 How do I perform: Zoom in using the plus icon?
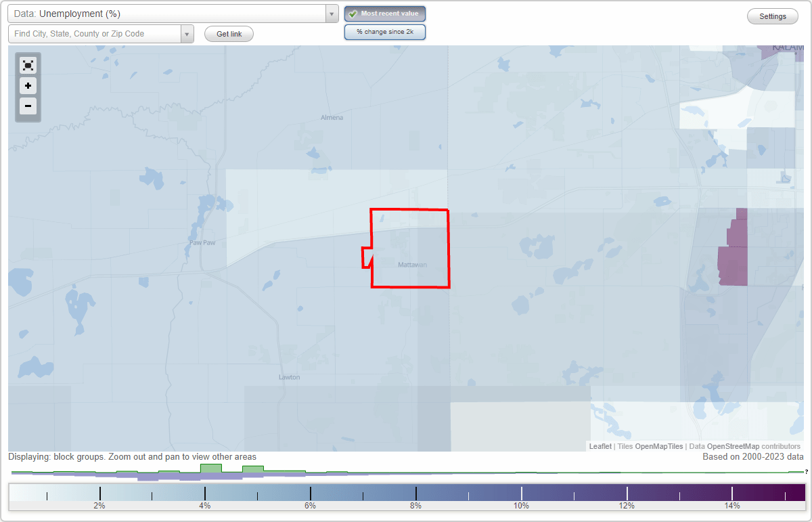tap(28, 85)
